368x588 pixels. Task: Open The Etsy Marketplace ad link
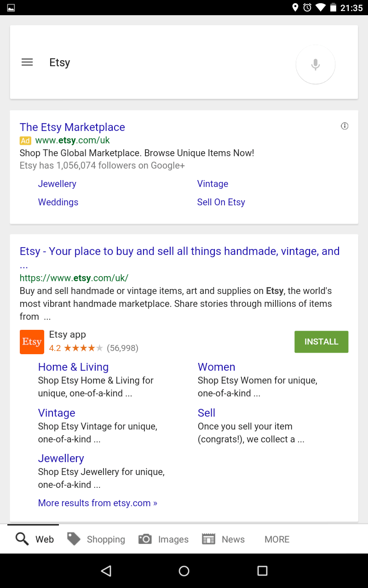pyautogui.click(x=72, y=127)
